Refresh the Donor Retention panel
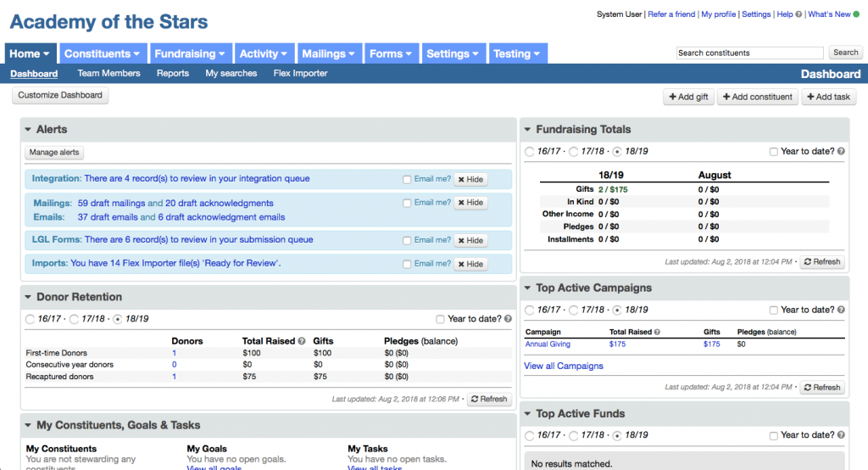This screenshot has width=868, height=470. [489, 399]
